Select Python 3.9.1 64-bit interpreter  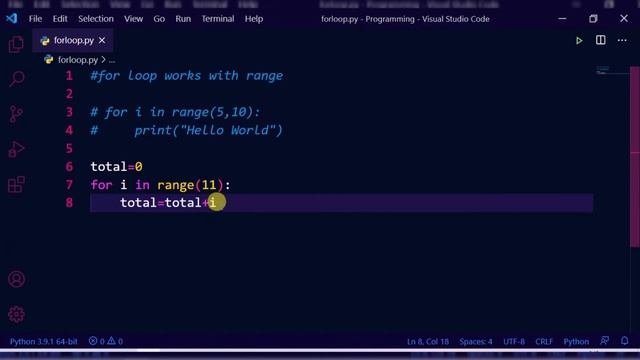click(44, 341)
